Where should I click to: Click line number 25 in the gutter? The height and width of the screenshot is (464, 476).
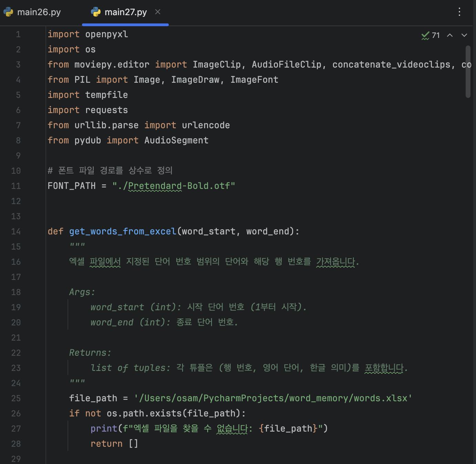pyautogui.click(x=16, y=398)
